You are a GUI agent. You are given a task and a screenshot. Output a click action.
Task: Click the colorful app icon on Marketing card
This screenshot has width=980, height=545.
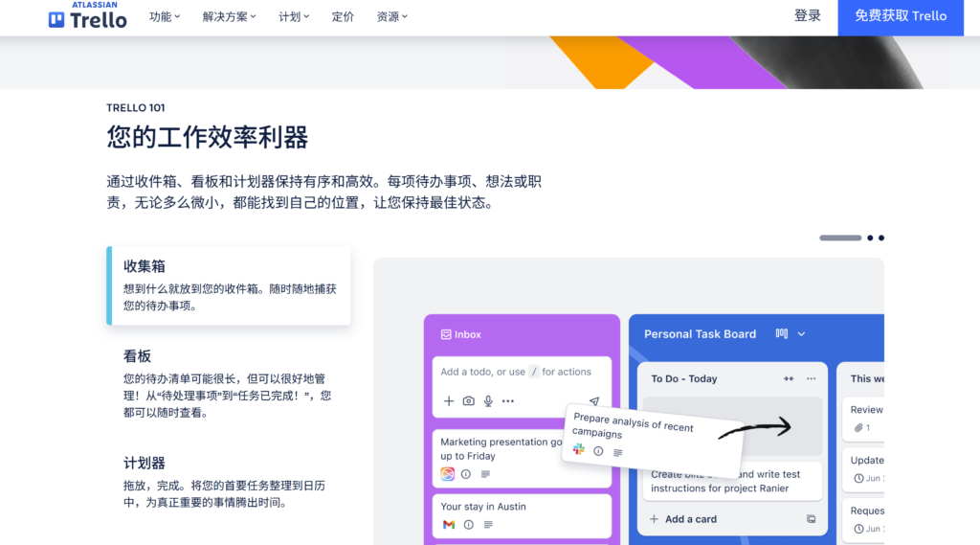(x=448, y=474)
